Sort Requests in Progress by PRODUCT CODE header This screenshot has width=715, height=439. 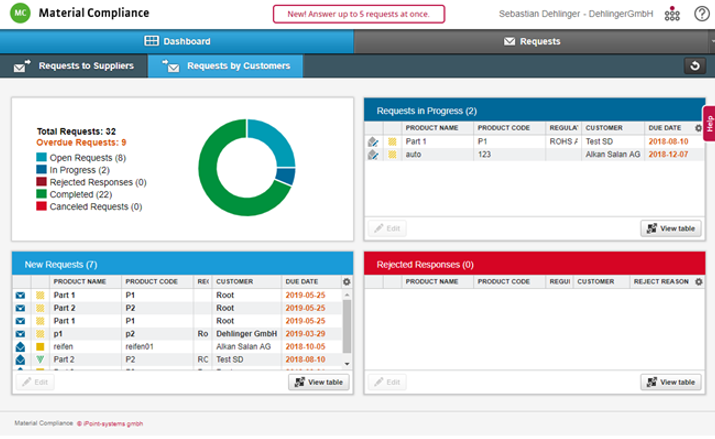(x=503, y=128)
